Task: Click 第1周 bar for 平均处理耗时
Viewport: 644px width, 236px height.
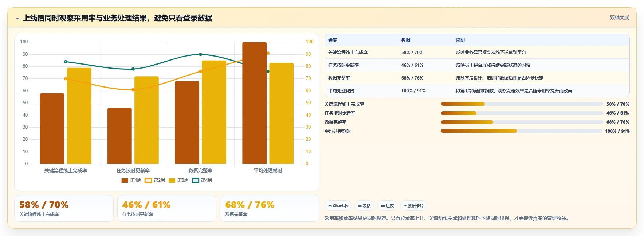Action: tap(255, 103)
